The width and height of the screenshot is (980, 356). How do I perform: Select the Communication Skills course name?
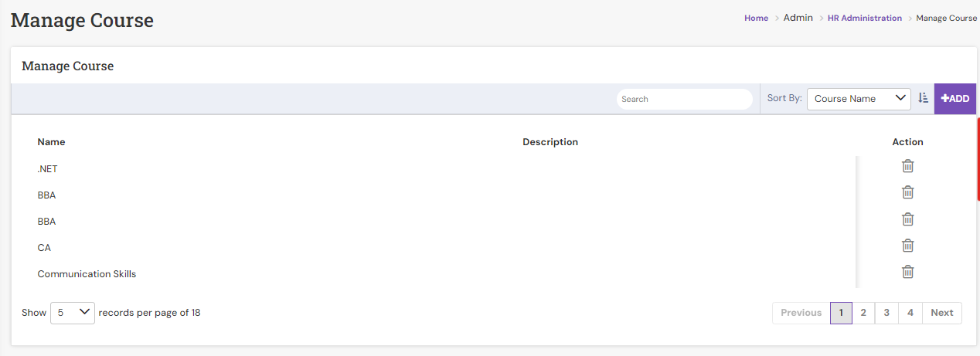(x=87, y=274)
